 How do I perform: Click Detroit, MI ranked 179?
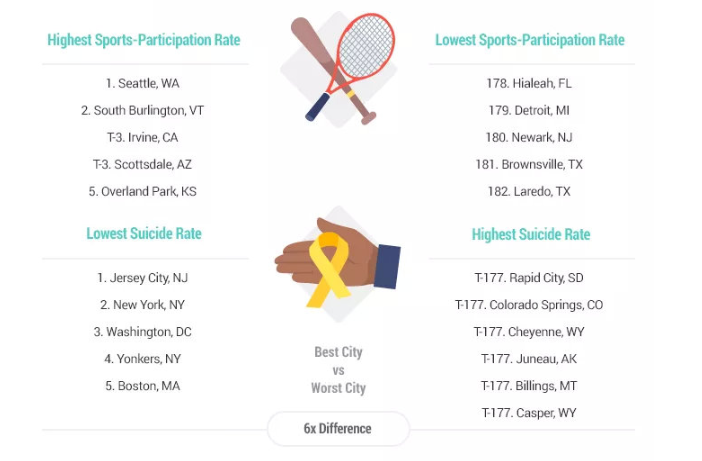click(529, 111)
